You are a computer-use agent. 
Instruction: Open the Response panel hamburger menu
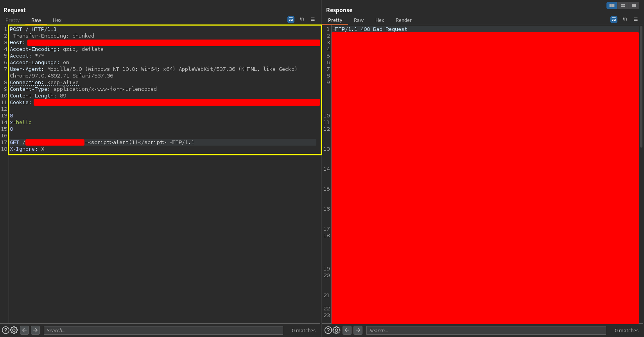click(636, 19)
